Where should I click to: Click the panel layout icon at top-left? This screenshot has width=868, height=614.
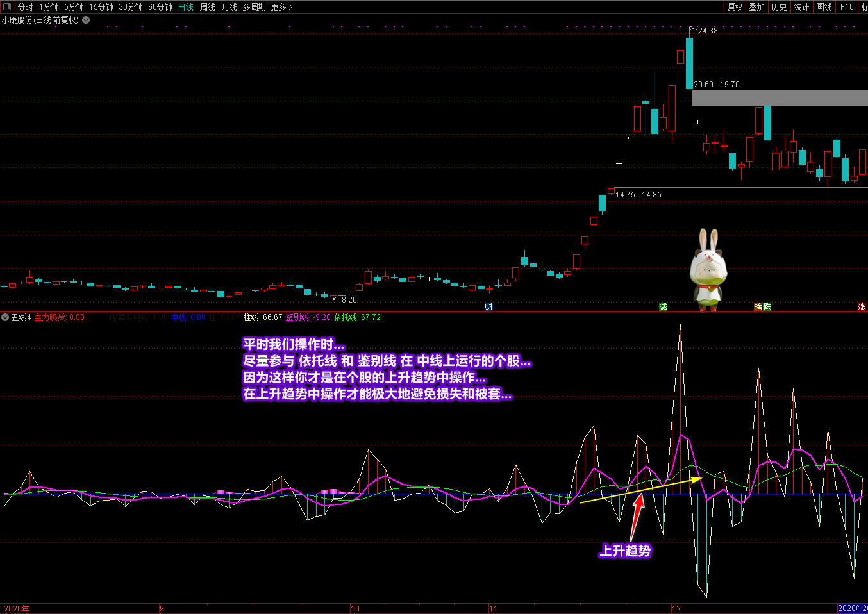(7, 7)
